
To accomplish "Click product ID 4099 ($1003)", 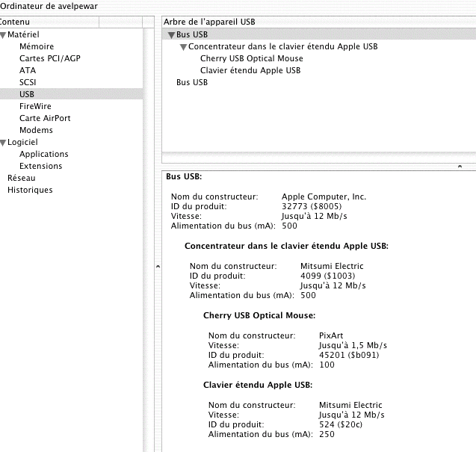I will click(327, 276).
